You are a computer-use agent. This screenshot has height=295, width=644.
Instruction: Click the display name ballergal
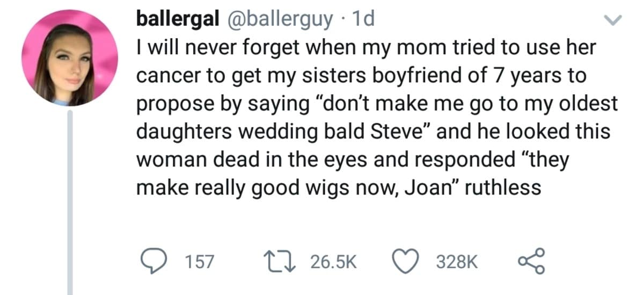pyautogui.click(x=178, y=19)
